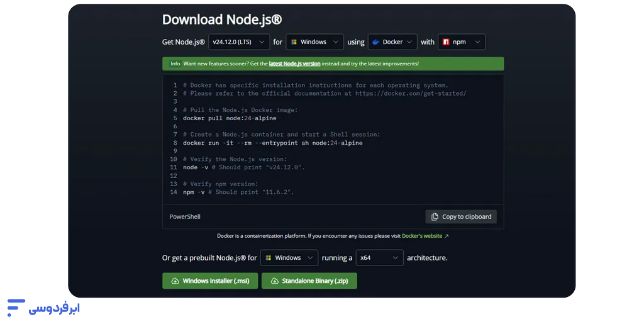
Task: Click line number 1 in the code gutter
Action: point(175,86)
